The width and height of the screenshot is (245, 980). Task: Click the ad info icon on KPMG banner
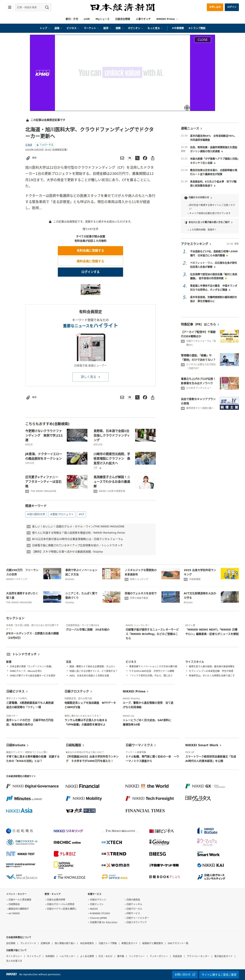coord(187,108)
